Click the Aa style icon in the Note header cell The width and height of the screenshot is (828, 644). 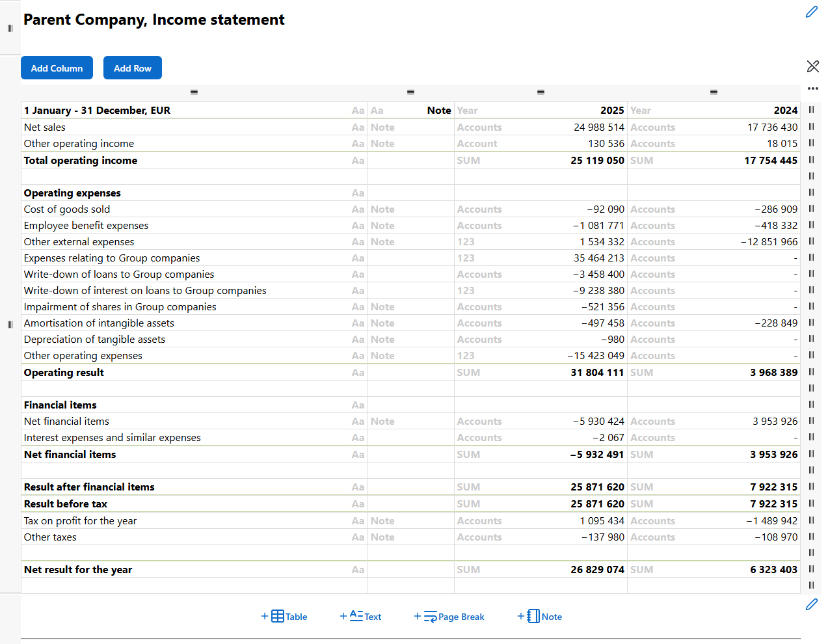click(377, 111)
